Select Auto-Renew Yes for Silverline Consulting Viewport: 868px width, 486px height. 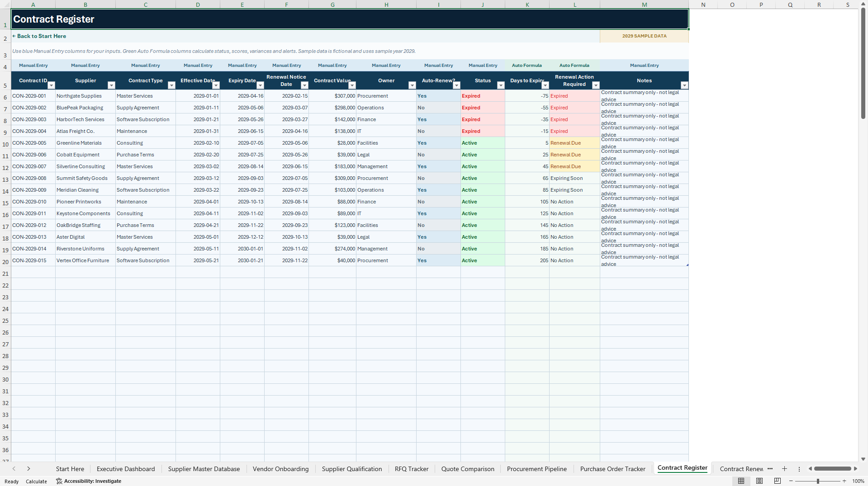point(438,166)
